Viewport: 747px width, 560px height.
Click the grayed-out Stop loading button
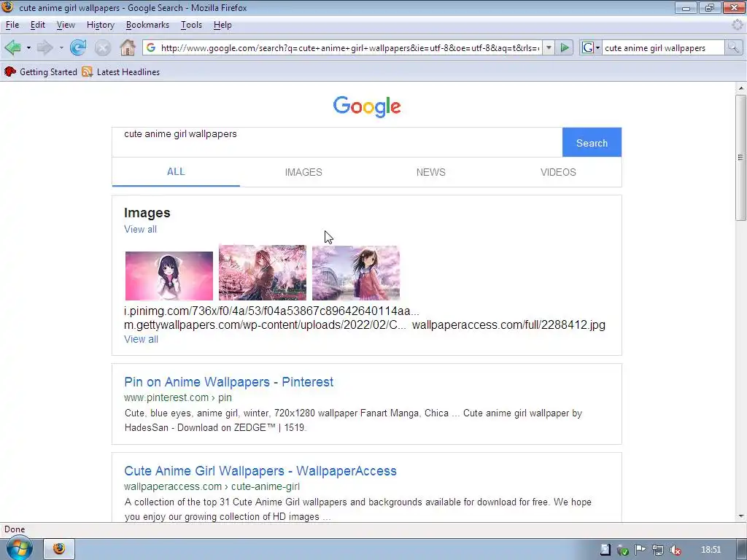(102, 47)
